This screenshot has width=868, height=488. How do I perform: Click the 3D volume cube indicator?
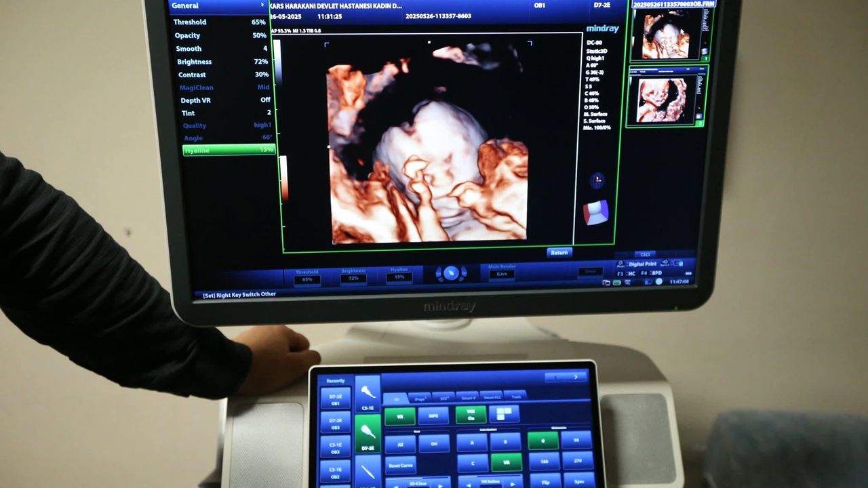(596, 213)
